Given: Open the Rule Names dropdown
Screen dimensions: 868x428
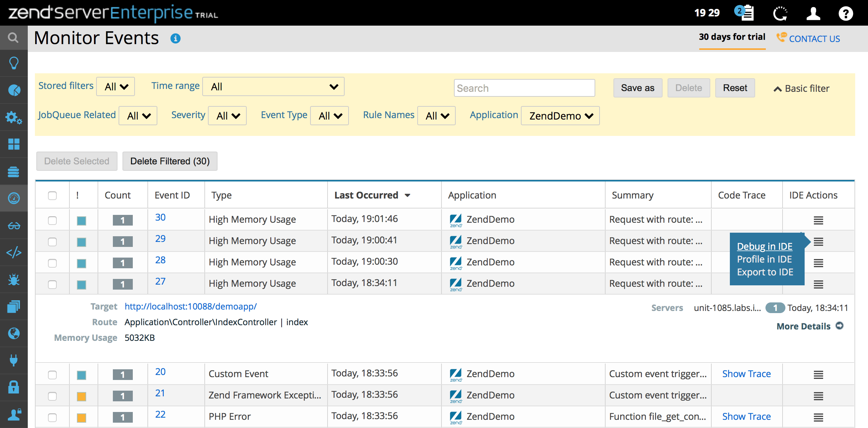Looking at the screenshot, I should pos(436,116).
